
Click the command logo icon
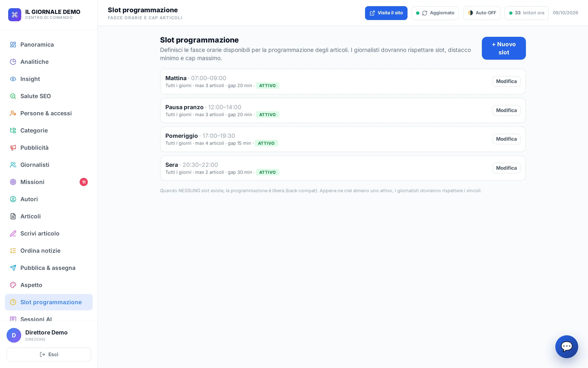(14, 15)
